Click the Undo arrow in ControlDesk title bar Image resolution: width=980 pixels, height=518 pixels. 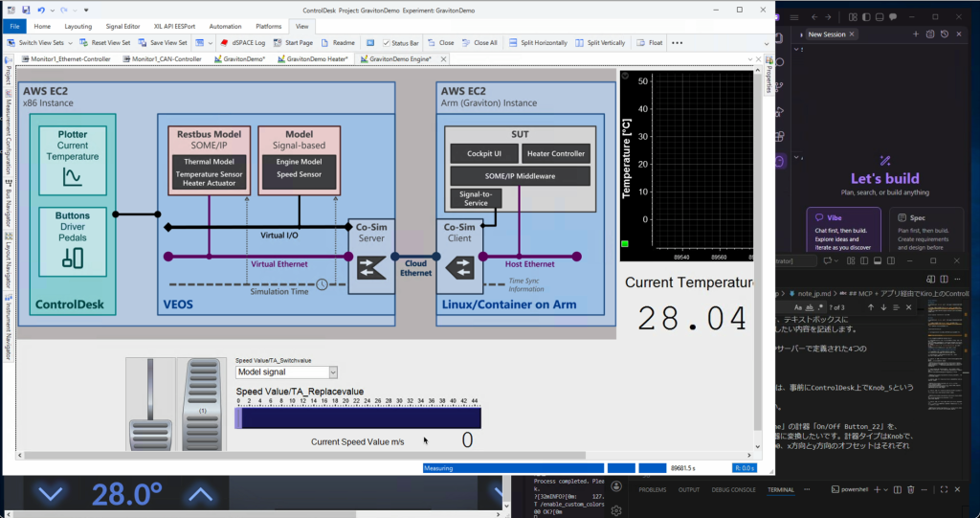[40, 10]
